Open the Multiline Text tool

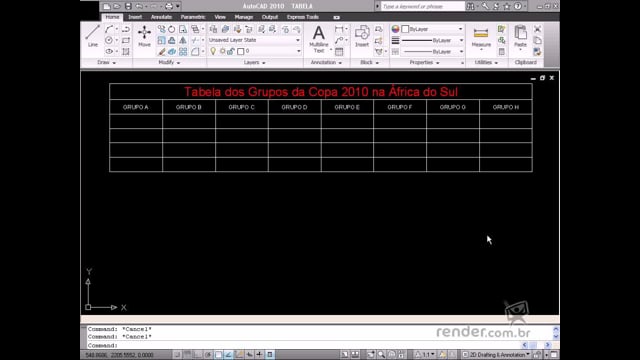pyautogui.click(x=318, y=39)
